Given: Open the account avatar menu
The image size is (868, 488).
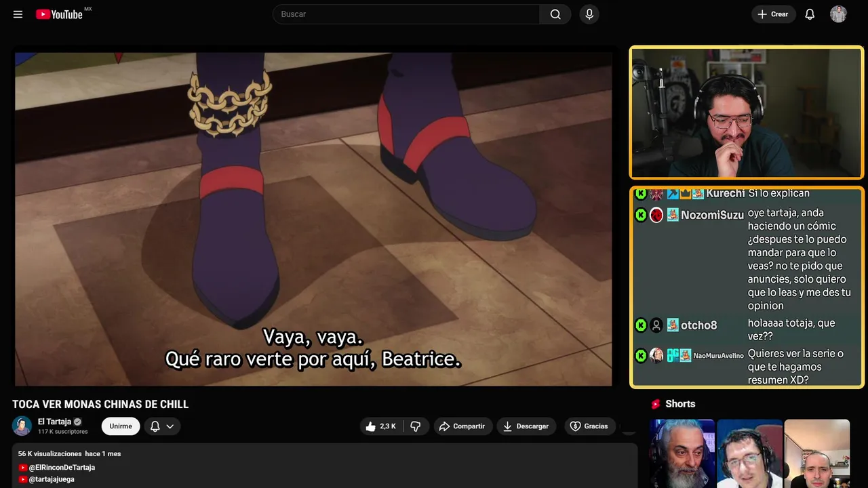Looking at the screenshot, I should click(838, 14).
